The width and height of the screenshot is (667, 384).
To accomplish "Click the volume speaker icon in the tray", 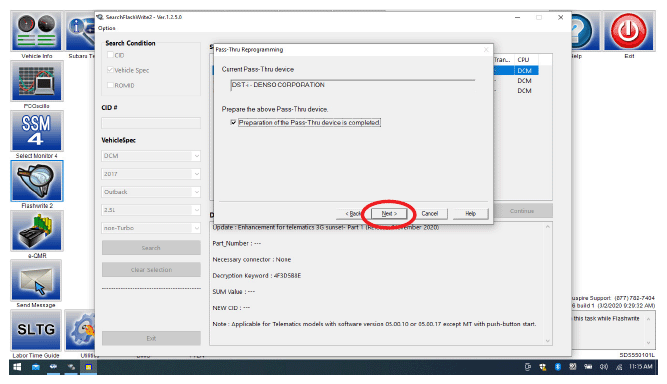I will [x=603, y=367].
